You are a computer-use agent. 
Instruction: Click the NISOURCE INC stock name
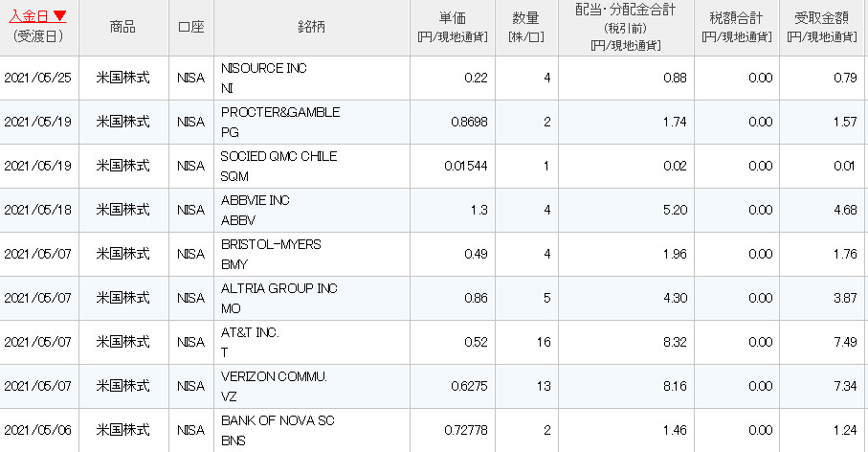pyautogui.click(x=263, y=68)
